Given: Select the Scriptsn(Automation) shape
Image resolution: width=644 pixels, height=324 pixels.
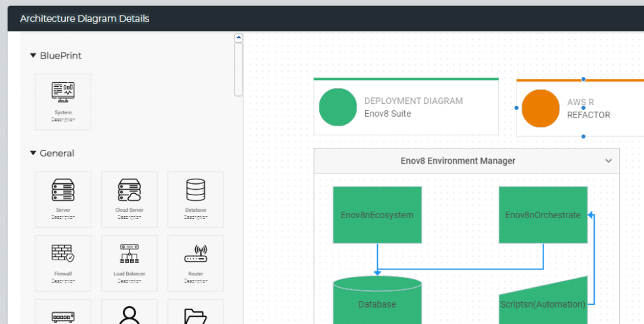Looking at the screenshot, I should tap(543, 304).
